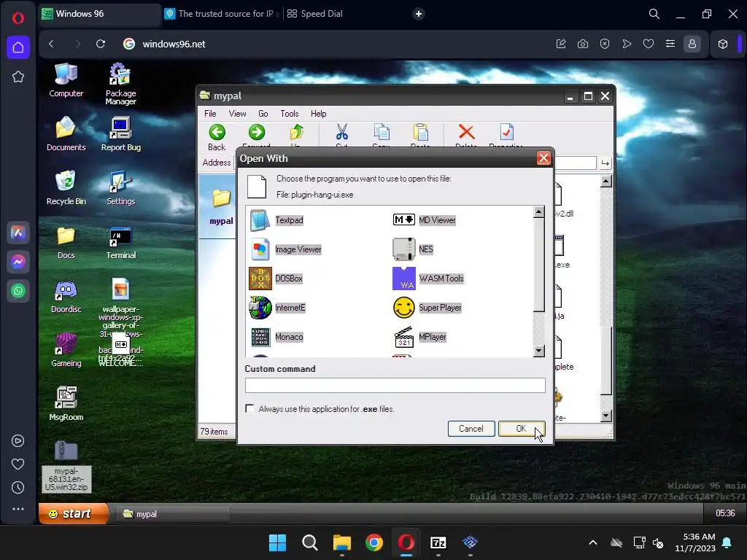Open the View menu in mypal
This screenshot has height=560, width=747.
click(x=237, y=113)
